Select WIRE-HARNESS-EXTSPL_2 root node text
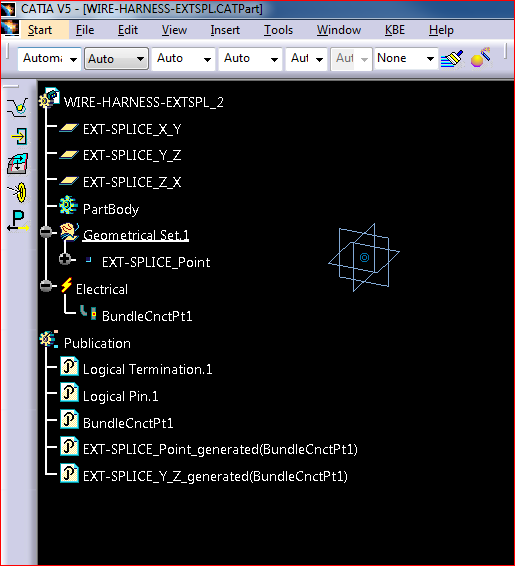 [x=144, y=102]
